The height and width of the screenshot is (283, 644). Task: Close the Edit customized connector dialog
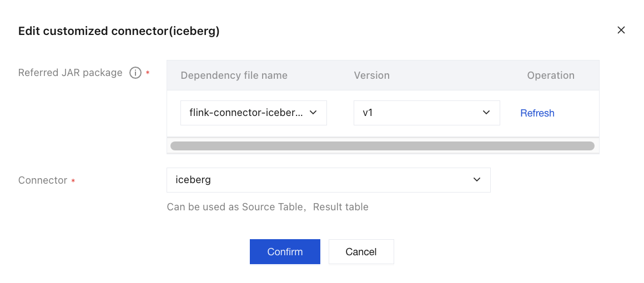[x=621, y=30]
